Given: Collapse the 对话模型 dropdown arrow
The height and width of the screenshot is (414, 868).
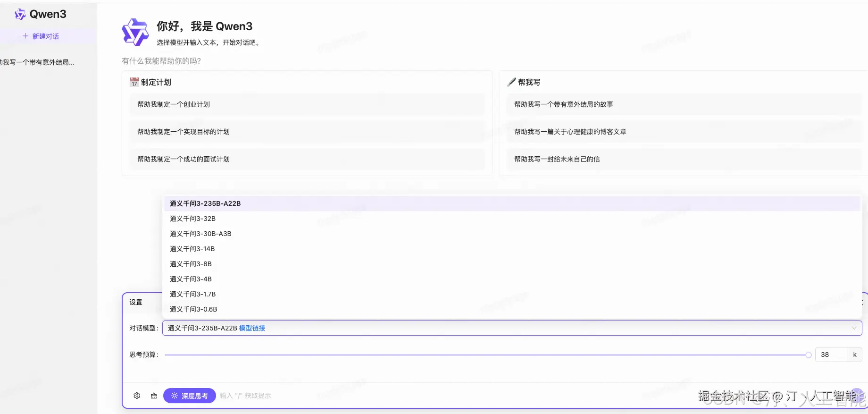Looking at the screenshot, I should click(854, 328).
